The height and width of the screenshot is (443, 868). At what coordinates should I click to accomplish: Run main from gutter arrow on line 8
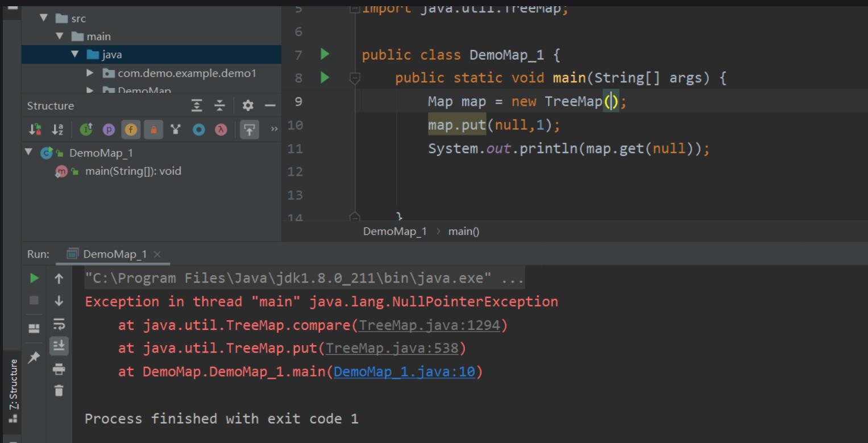click(x=325, y=77)
